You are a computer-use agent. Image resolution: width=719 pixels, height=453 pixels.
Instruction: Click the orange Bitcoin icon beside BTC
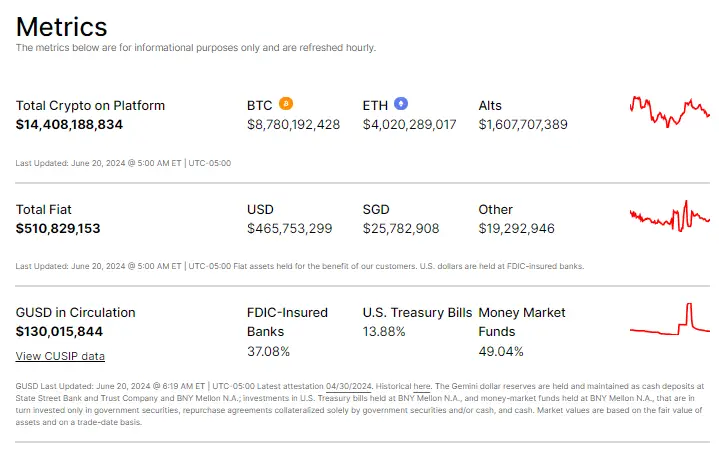coord(286,104)
